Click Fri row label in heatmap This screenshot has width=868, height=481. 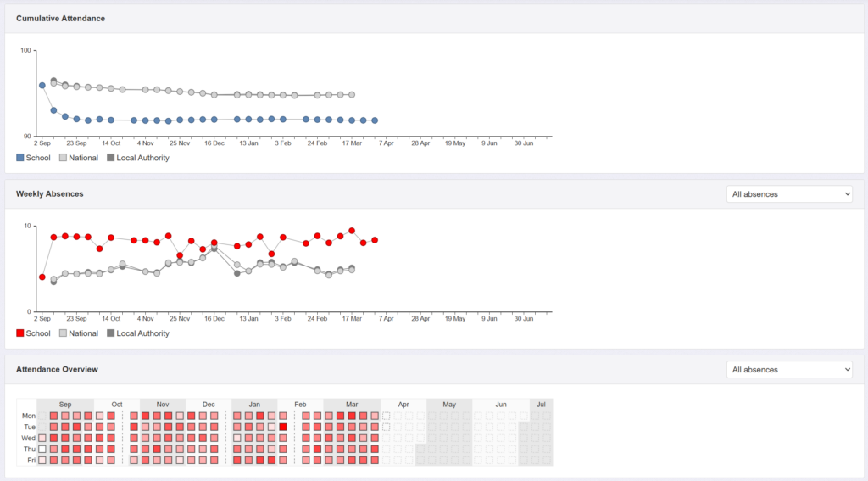31,460
